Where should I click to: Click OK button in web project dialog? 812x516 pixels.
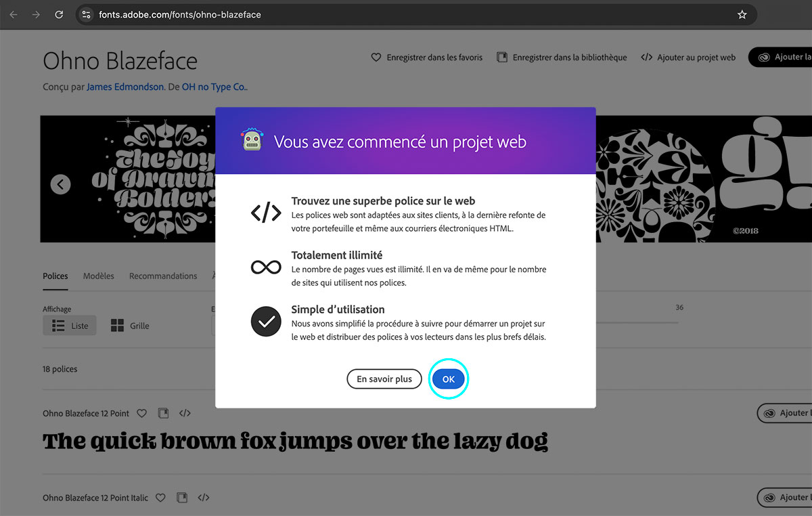coord(448,379)
